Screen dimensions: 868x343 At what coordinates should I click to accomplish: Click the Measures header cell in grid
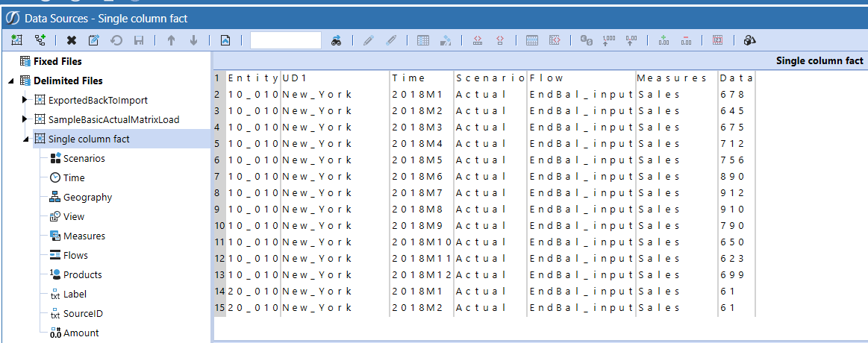pyautogui.click(x=677, y=78)
